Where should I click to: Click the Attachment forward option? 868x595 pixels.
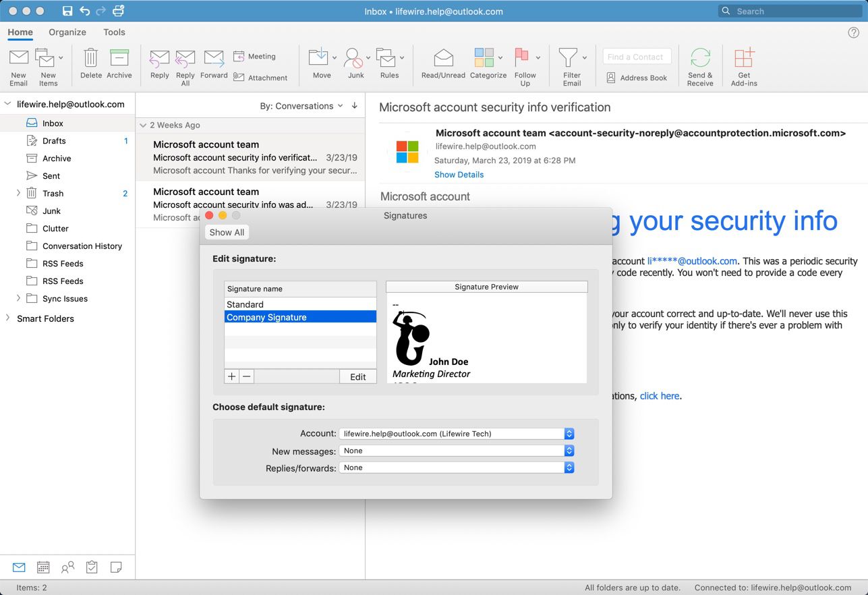(260, 78)
